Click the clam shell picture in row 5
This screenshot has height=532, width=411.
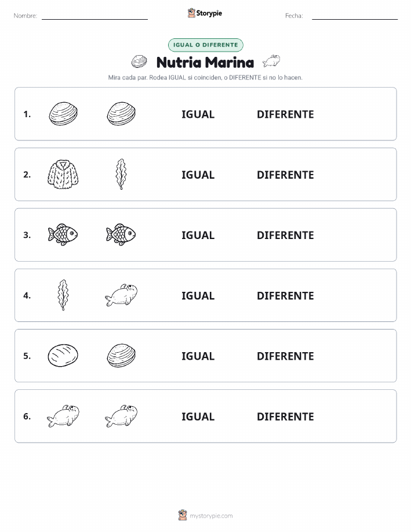click(121, 356)
